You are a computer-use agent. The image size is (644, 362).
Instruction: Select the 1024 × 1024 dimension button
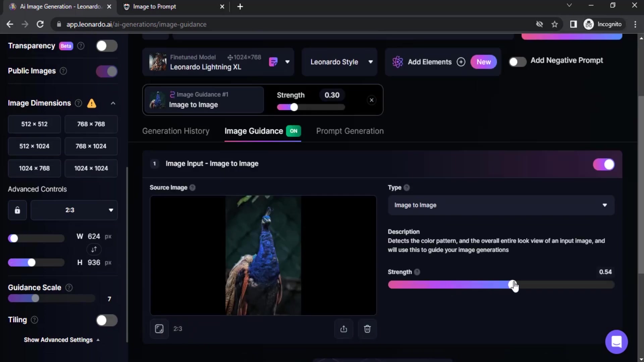coord(91,168)
